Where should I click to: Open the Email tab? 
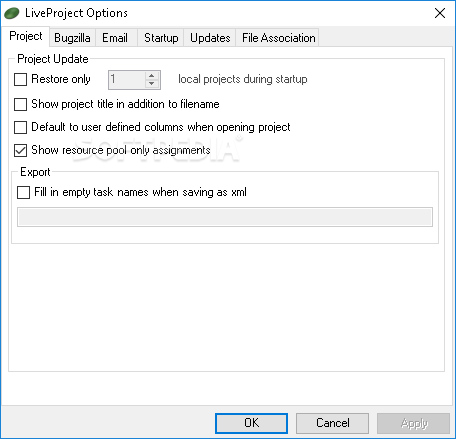click(x=115, y=38)
